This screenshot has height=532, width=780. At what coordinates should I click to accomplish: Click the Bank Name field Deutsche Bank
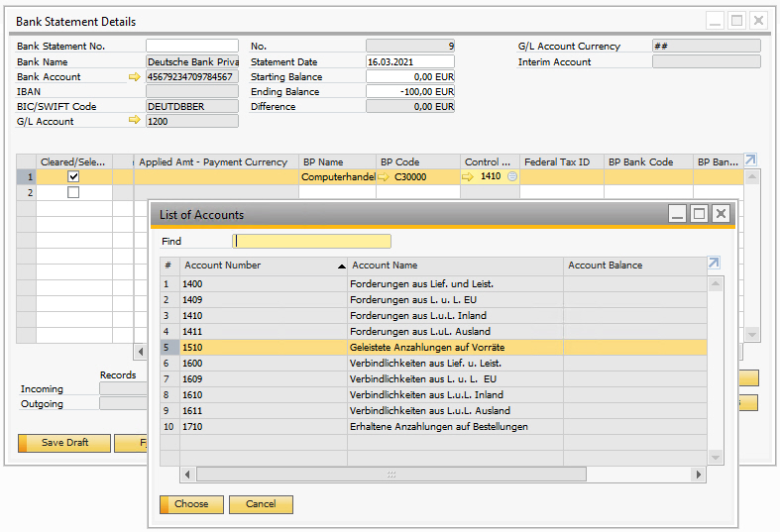point(192,61)
